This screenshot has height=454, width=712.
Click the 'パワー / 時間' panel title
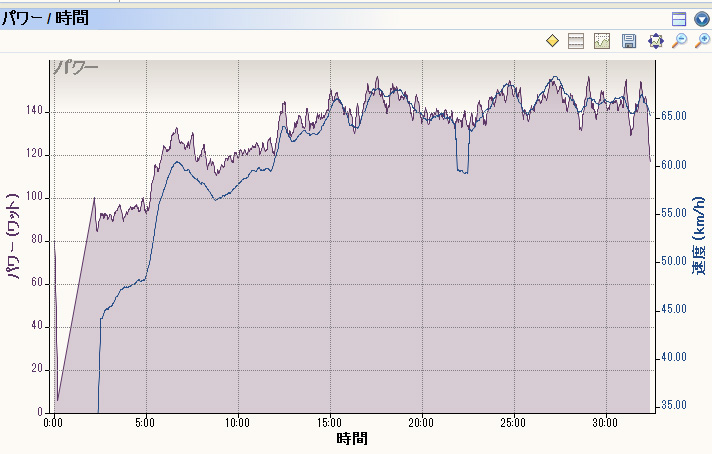pyautogui.click(x=45, y=18)
